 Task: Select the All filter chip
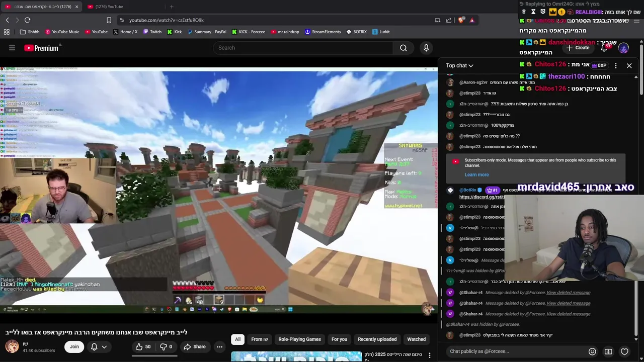237,339
